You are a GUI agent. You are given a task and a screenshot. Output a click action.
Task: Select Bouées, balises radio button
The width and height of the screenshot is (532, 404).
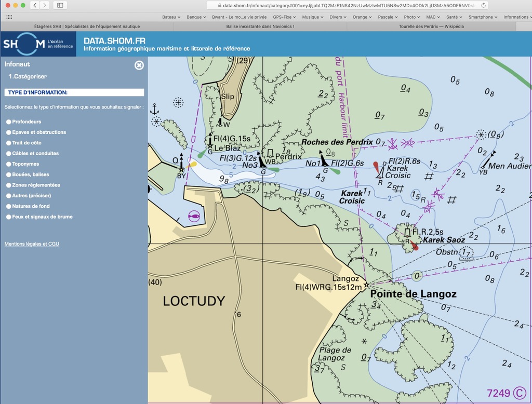point(8,174)
